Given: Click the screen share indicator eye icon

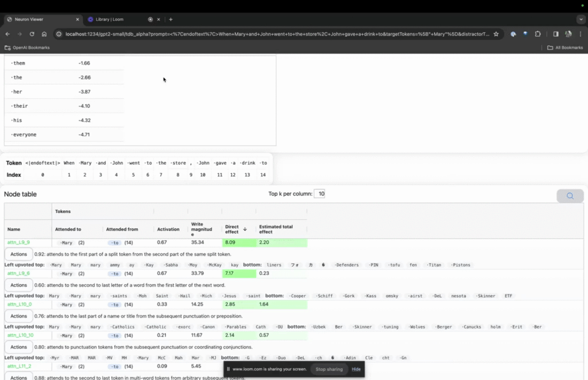Looking at the screenshot, I should (x=512, y=34).
